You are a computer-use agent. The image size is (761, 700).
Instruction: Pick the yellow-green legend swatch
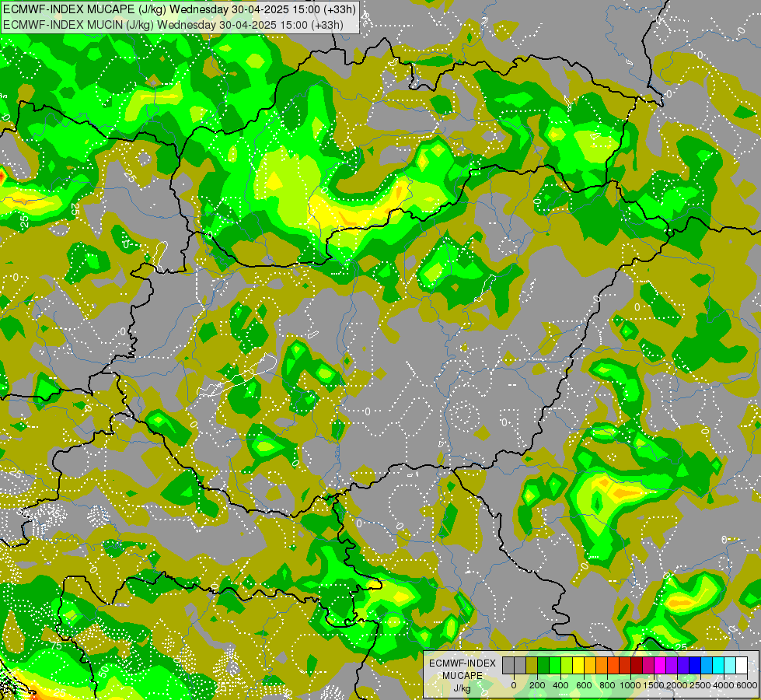tap(567, 665)
